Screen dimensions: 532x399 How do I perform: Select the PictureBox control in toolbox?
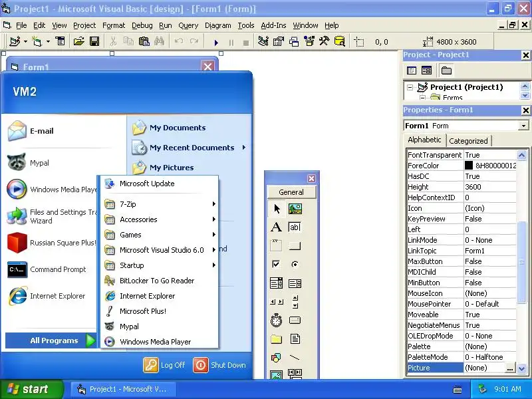295,209
